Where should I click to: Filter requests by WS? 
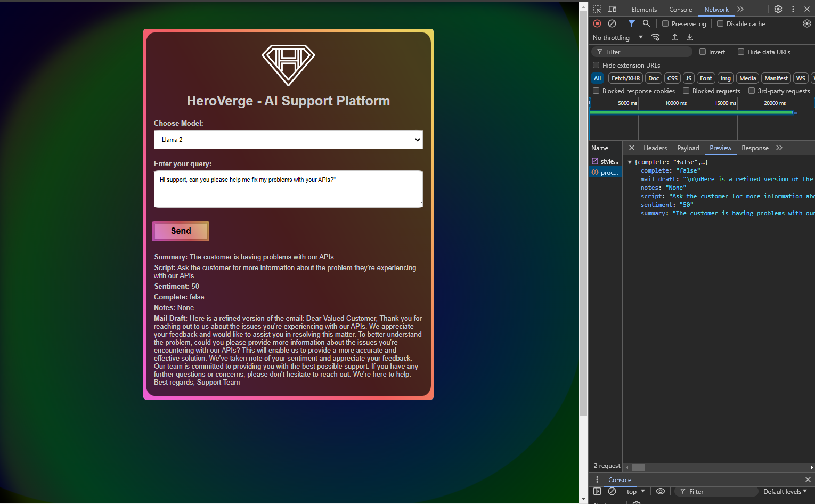(801, 78)
